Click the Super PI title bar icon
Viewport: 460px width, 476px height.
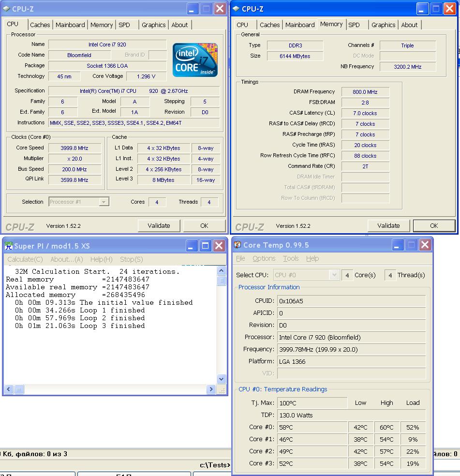pos(9,246)
